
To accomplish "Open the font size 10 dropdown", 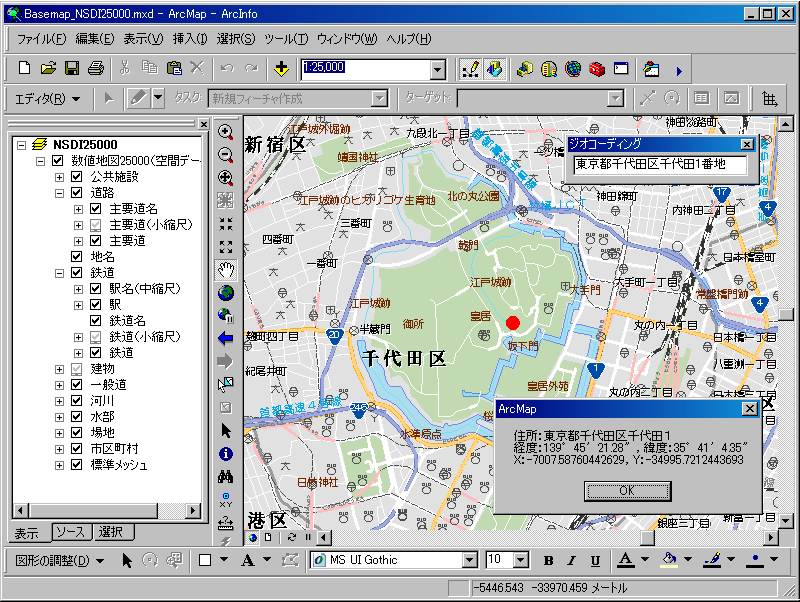I will coord(520,561).
